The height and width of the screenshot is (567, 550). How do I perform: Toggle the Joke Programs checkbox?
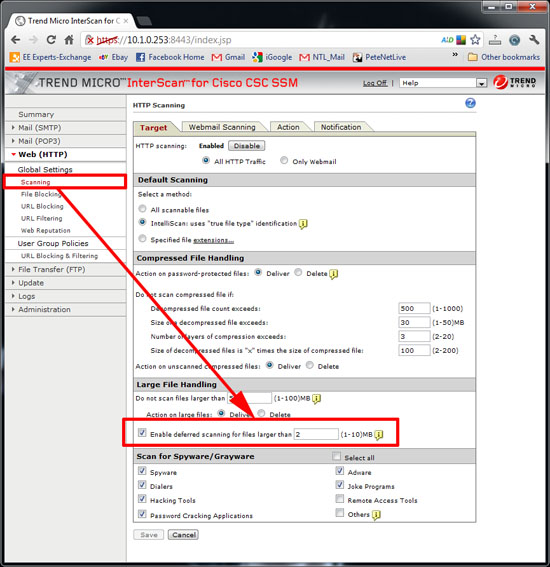tap(340, 485)
